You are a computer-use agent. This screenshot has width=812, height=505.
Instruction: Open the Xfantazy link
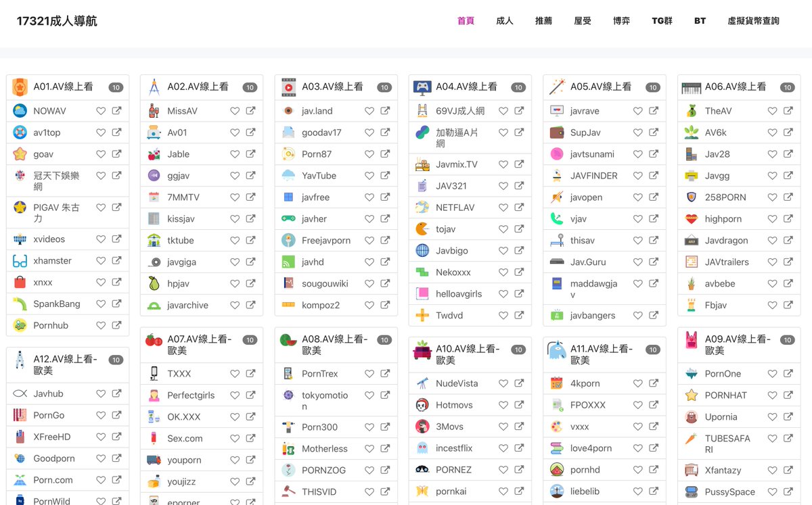click(x=723, y=471)
